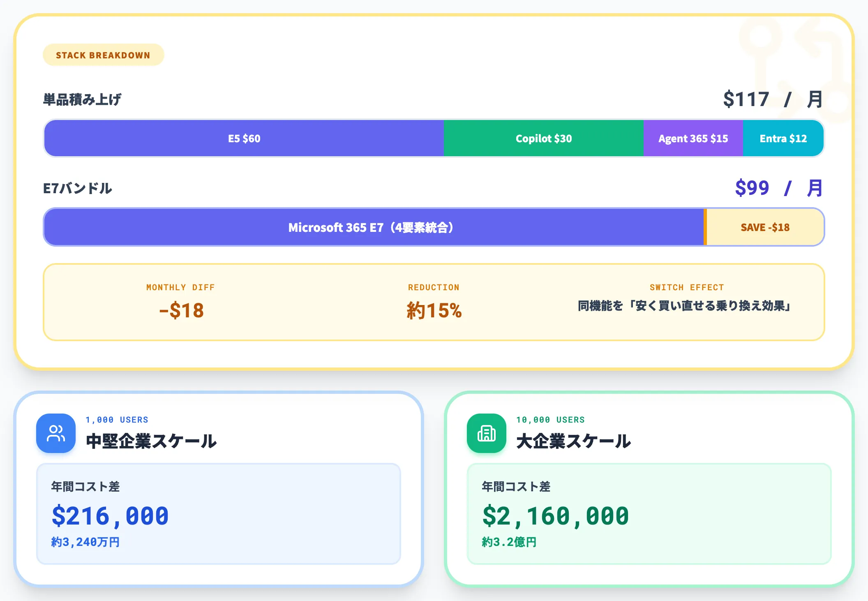Select the Agent 365 $15 bar segment
Image resolution: width=868 pixels, height=601 pixels.
point(693,139)
